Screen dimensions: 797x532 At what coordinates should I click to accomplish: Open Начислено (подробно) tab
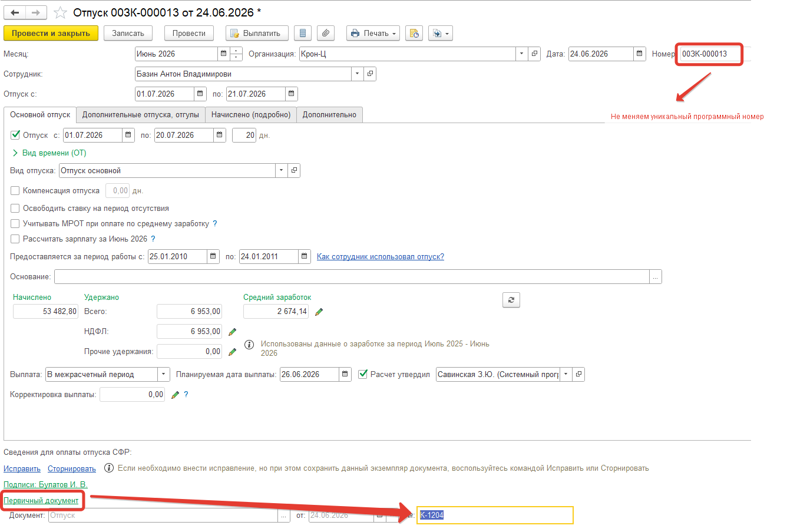coord(251,115)
